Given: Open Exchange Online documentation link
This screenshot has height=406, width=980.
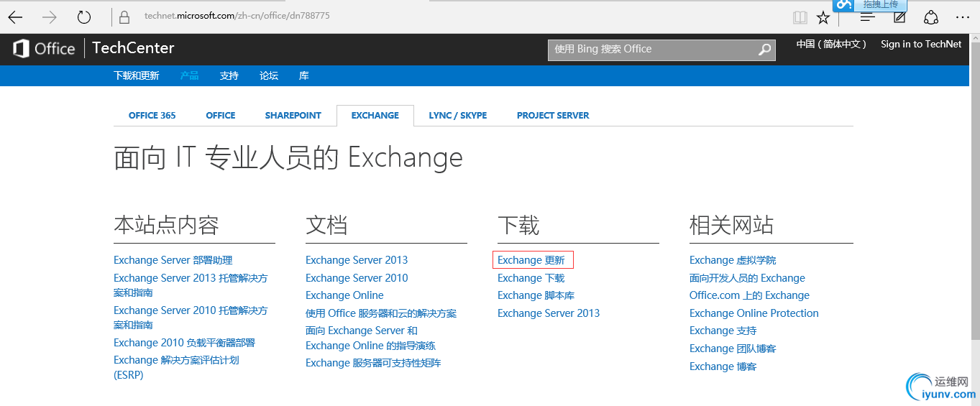Looking at the screenshot, I should point(344,295).
